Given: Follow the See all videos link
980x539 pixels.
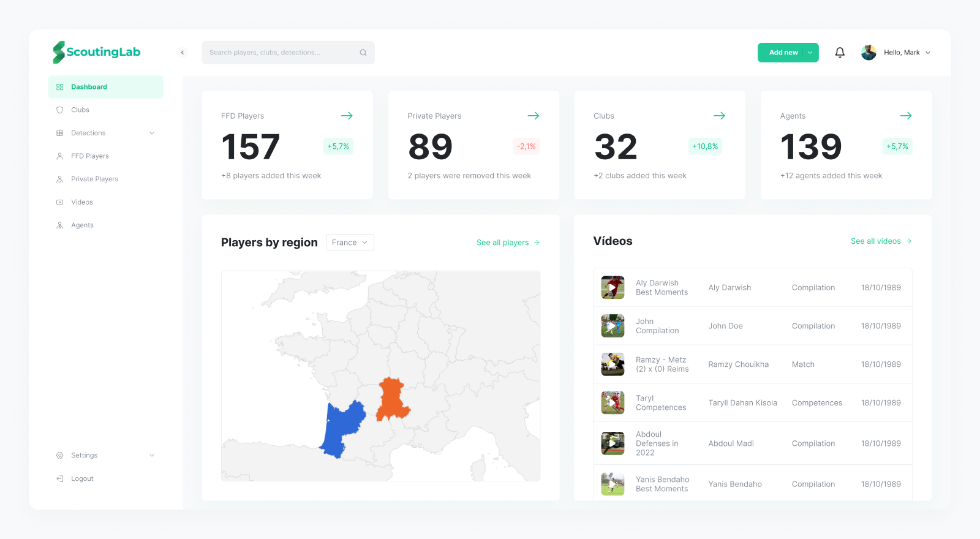Looking at the screenshot, I should click(881, 241).
